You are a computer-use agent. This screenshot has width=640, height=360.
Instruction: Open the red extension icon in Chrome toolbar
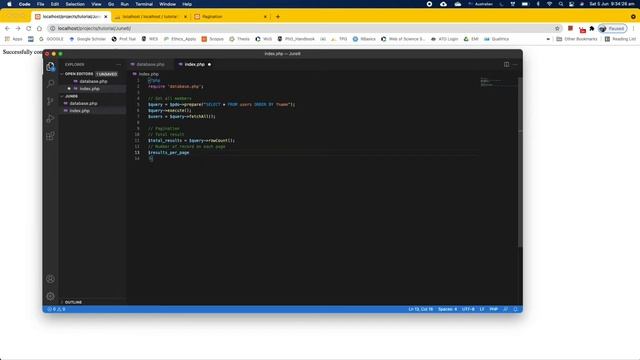[570, 28]
